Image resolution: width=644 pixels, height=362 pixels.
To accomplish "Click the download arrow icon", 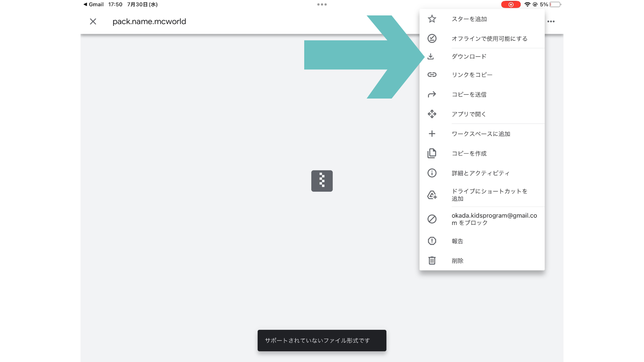I will (x=431, y=56).
